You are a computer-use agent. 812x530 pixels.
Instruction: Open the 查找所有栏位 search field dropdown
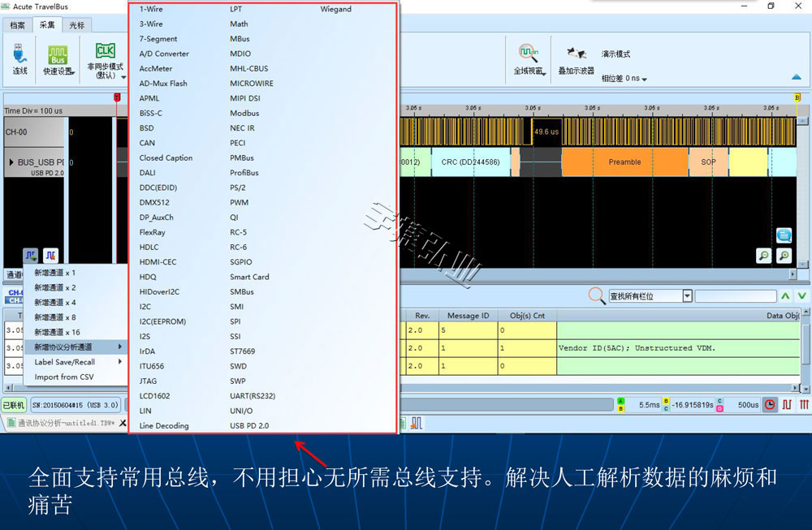click(x=687, y=296)
